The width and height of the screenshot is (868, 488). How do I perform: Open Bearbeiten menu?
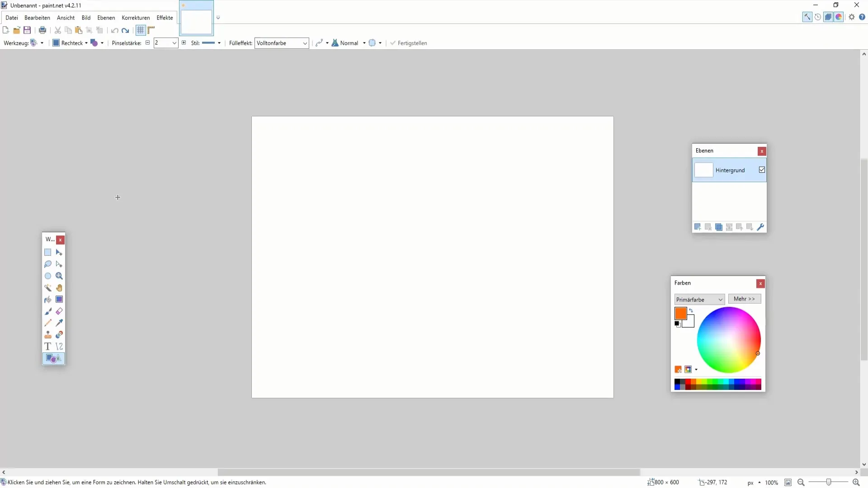[37, 18]
